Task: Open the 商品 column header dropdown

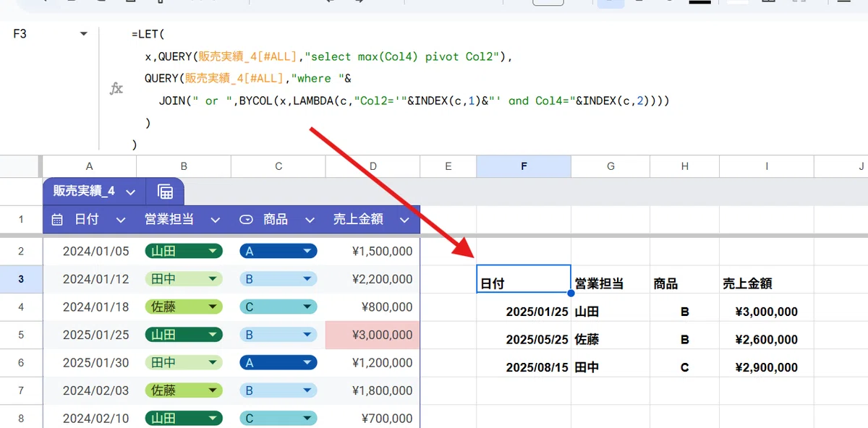Action: (310, 220)
